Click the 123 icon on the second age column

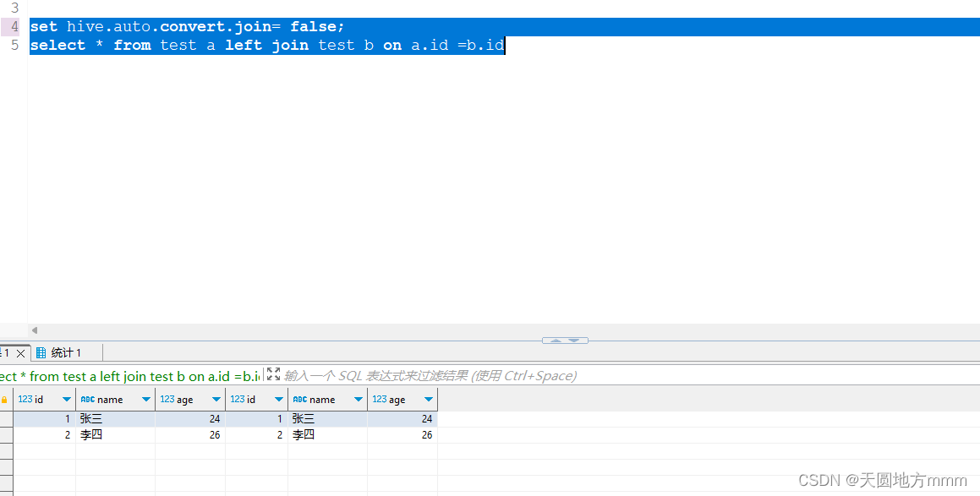click(379, 399)
